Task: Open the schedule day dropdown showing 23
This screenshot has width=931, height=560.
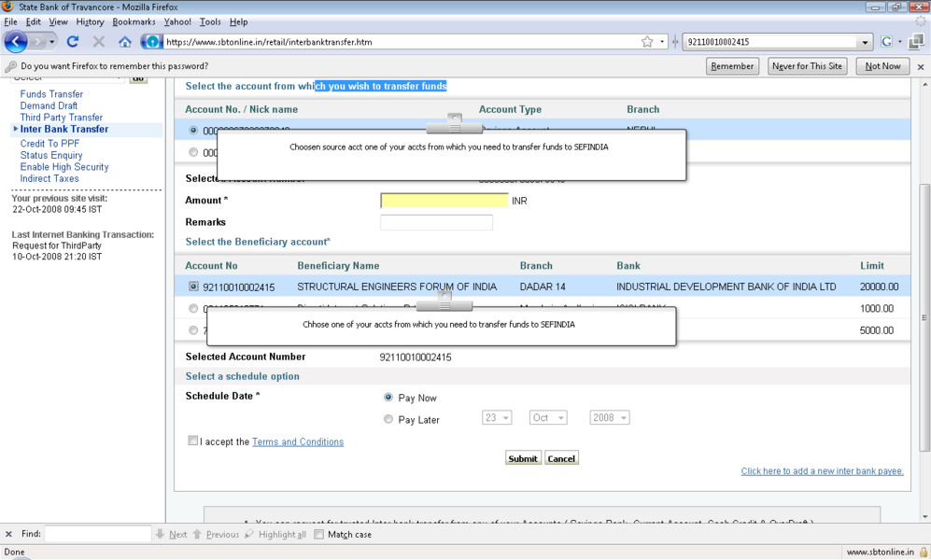Action: 497,418
